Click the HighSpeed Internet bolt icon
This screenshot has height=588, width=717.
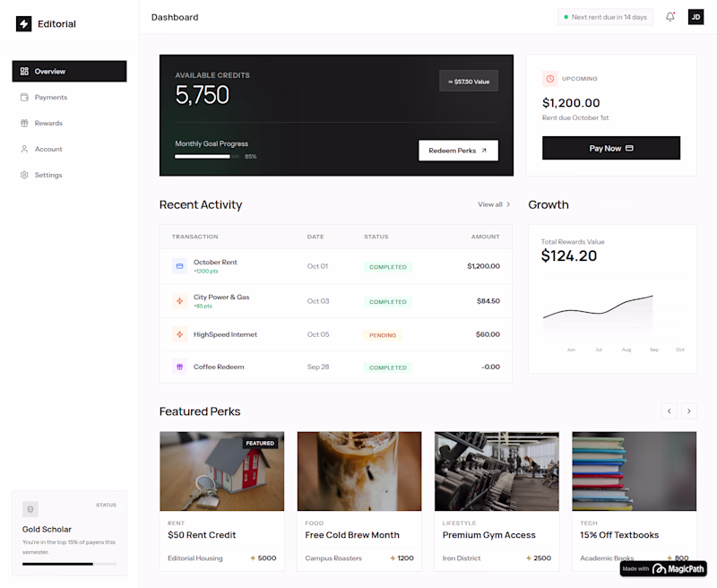click(x=180, y=334)
